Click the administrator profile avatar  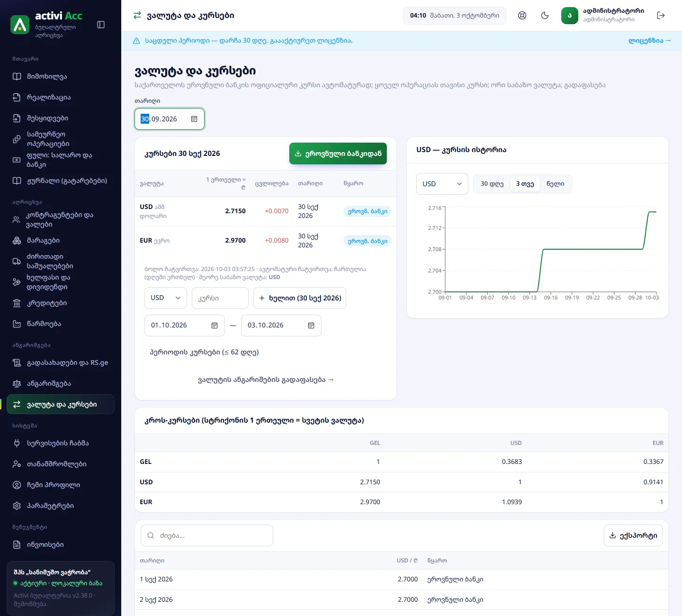[x=570, y=16]
